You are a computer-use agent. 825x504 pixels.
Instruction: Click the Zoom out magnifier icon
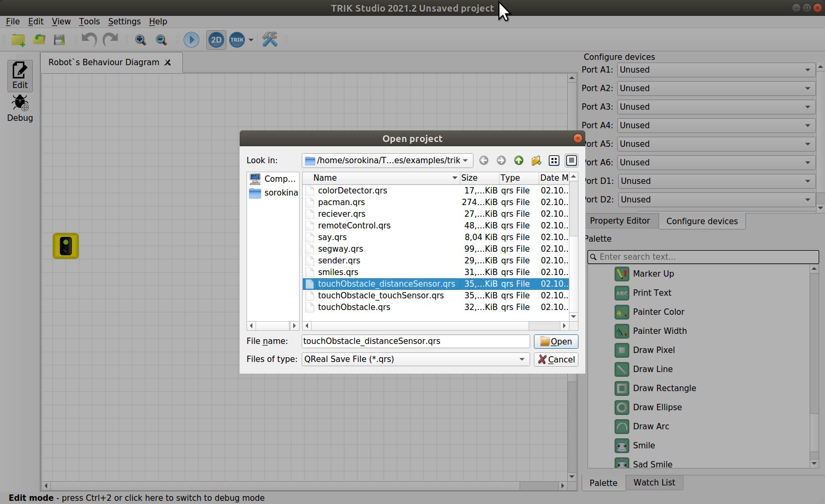161,40
